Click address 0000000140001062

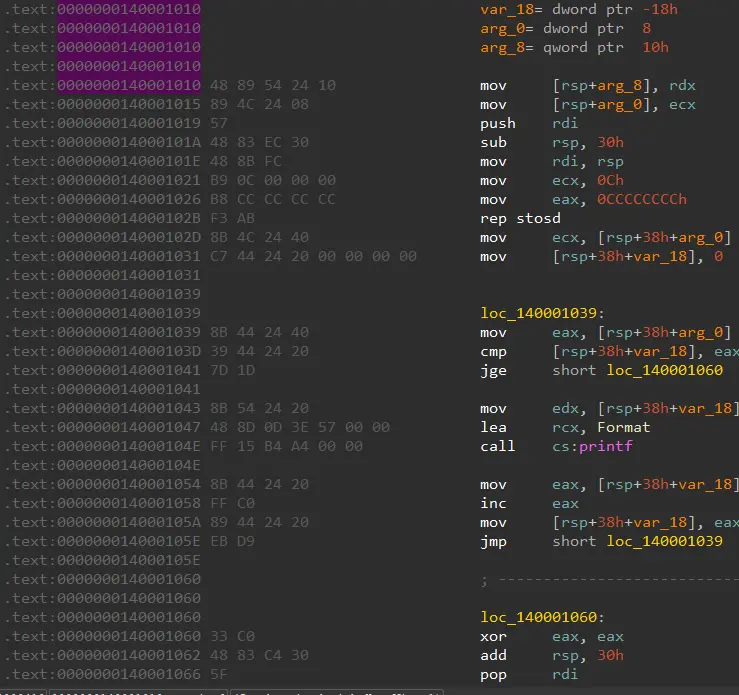coord(129,655)
